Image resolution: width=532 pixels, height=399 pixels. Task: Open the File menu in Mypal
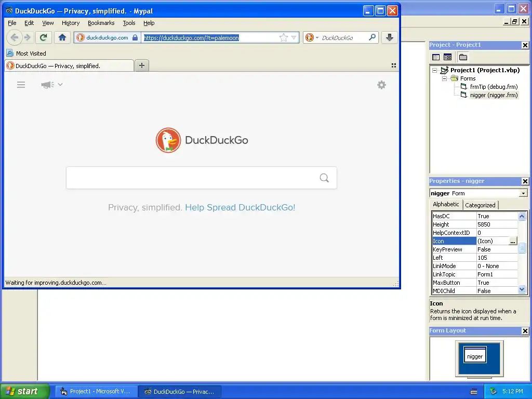point(12,23)
